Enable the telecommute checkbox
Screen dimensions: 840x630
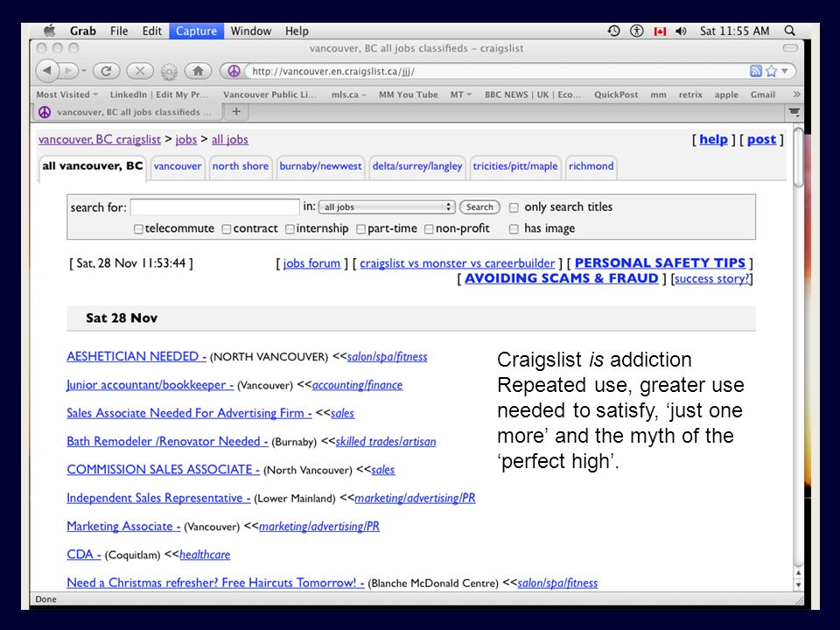point(138,228)
